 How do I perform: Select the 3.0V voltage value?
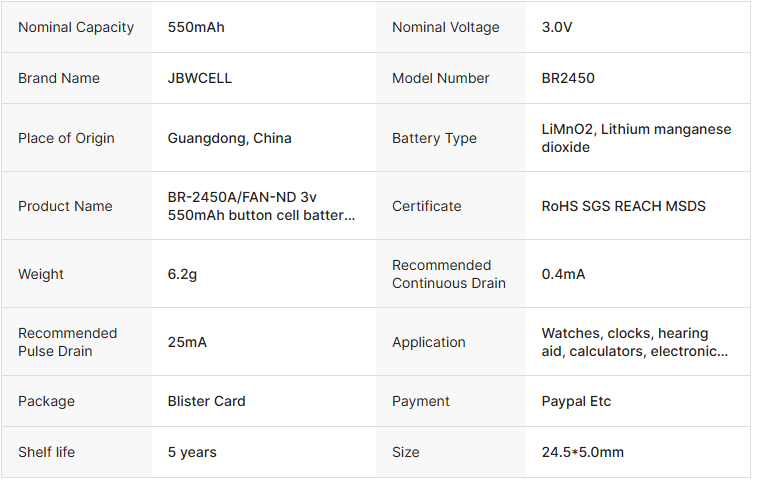pyautogui.click(x=557, y=27)
